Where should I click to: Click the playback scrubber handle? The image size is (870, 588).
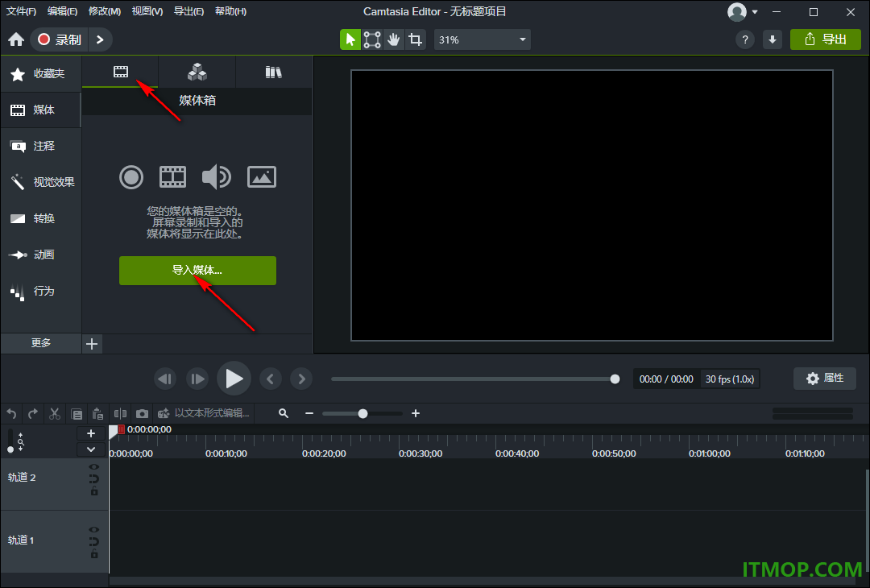coord(615,379)
